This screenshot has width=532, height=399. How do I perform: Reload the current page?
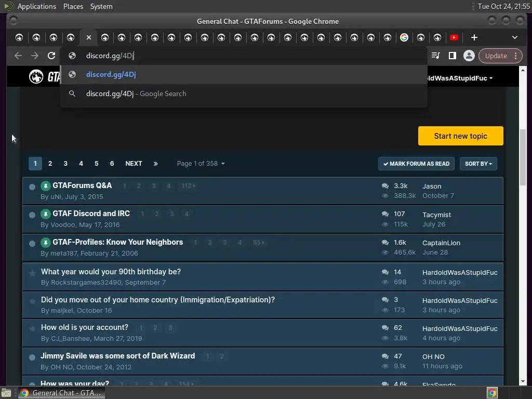click(51, 56)
